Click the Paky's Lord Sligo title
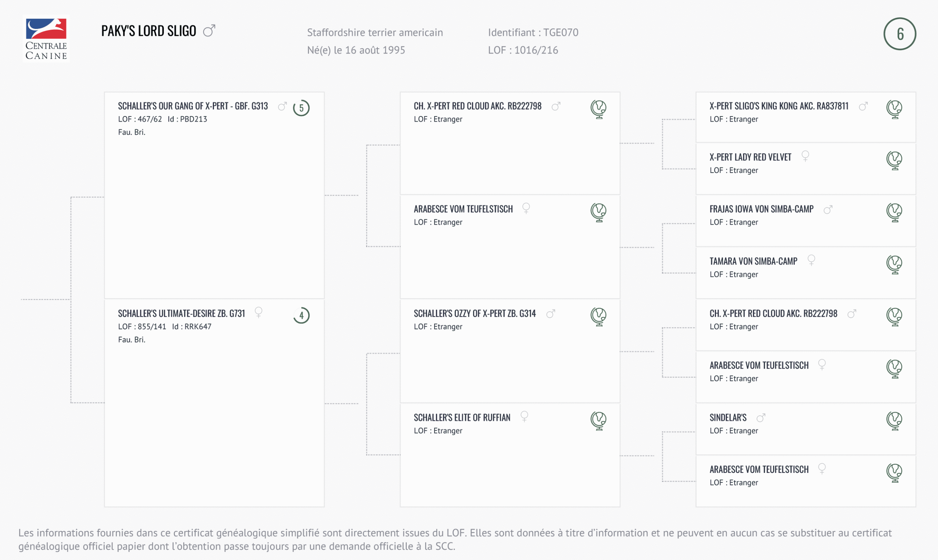938x560 pixels. pyautogui.click(x=149, y=31)
